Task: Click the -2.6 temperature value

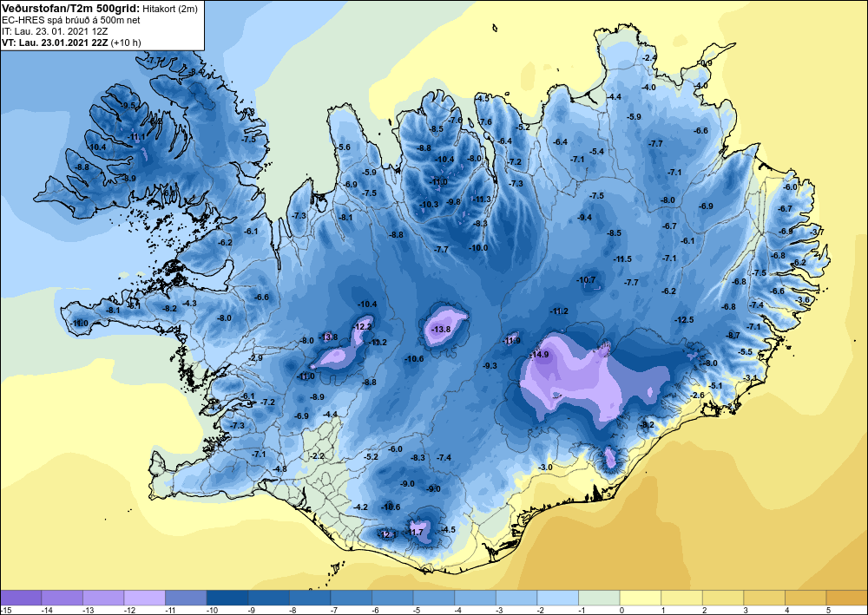Action: 698,395
